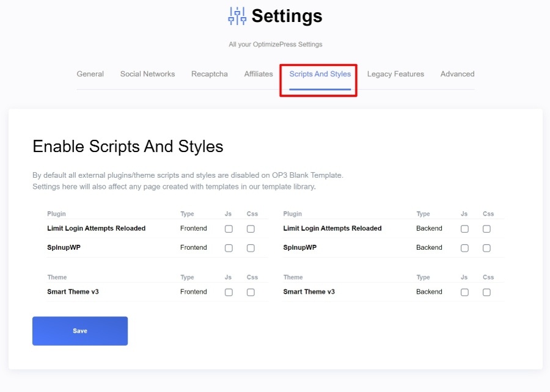Open the Recaptcha tab
550x392 pixels.
[210, 74]
